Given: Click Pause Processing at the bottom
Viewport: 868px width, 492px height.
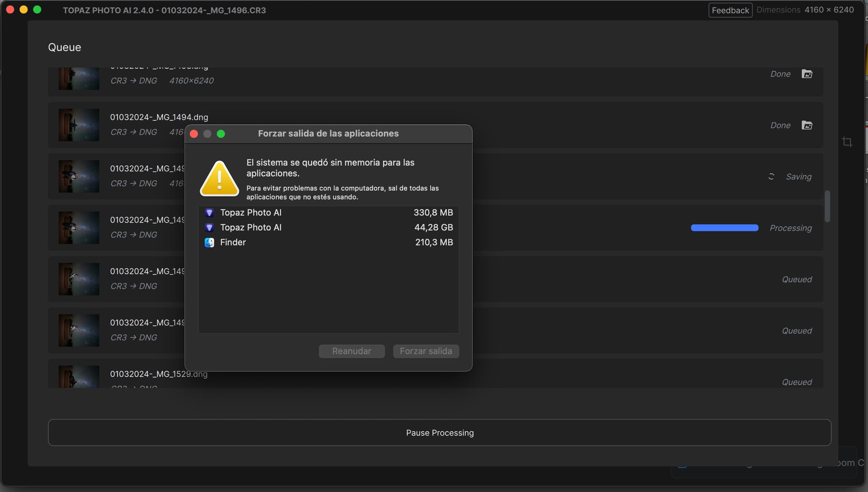Looking at the screenshot, I should (x=439, y=432).
